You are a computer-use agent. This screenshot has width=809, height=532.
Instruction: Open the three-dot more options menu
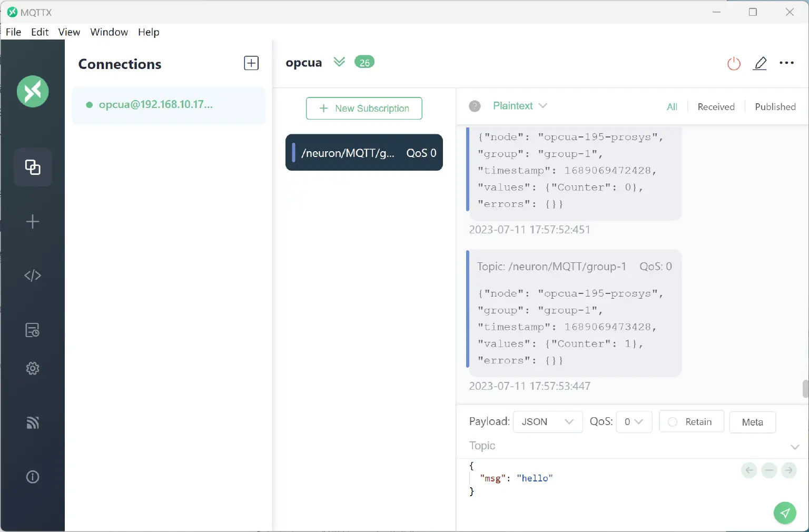click(x=786, y=63)
